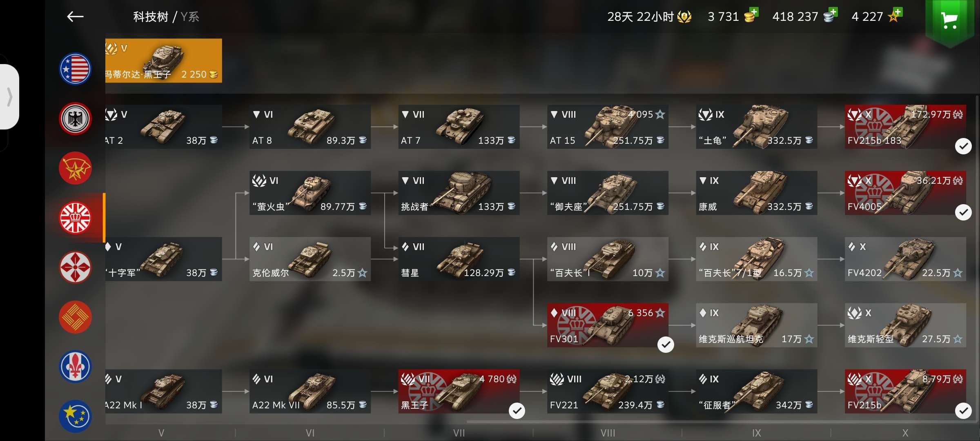The image size is (980, 441).
Task: Select the France fleur-de-lis nation icon
Action: click(x=75, y=367)
